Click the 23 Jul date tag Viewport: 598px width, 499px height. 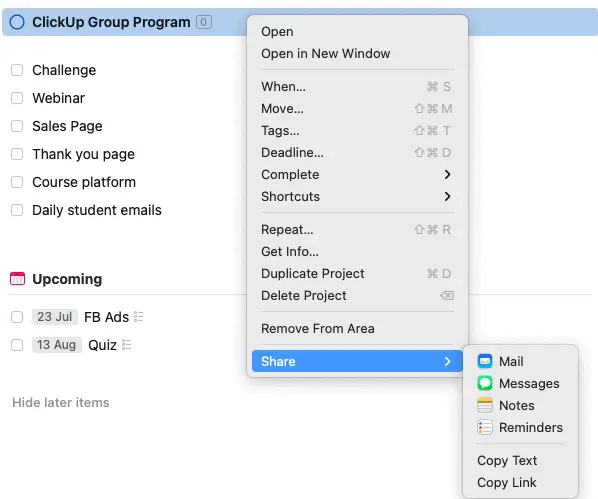(55, 317)
